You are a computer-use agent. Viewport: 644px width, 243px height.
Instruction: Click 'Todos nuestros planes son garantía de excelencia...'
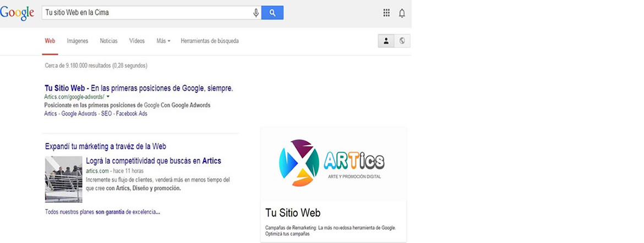click(x=102, y=212)
